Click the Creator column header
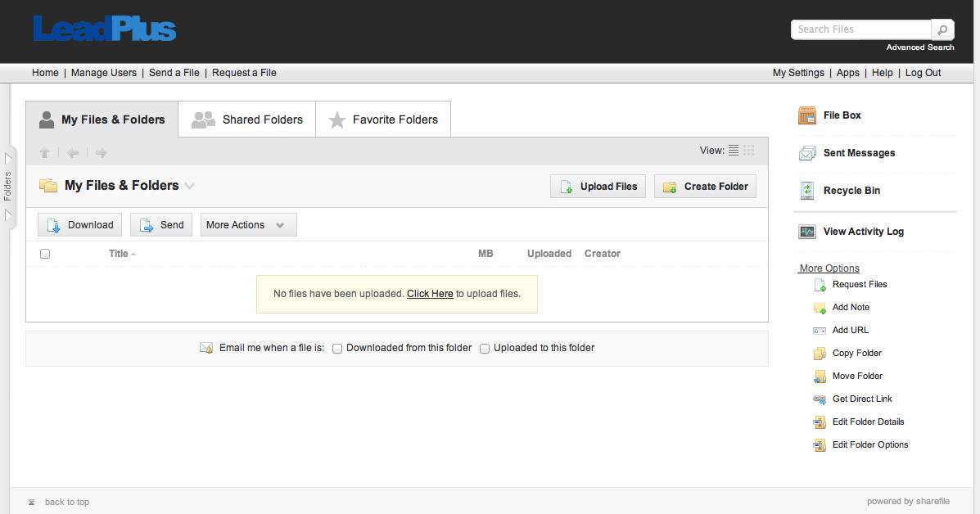 (603, 254)
